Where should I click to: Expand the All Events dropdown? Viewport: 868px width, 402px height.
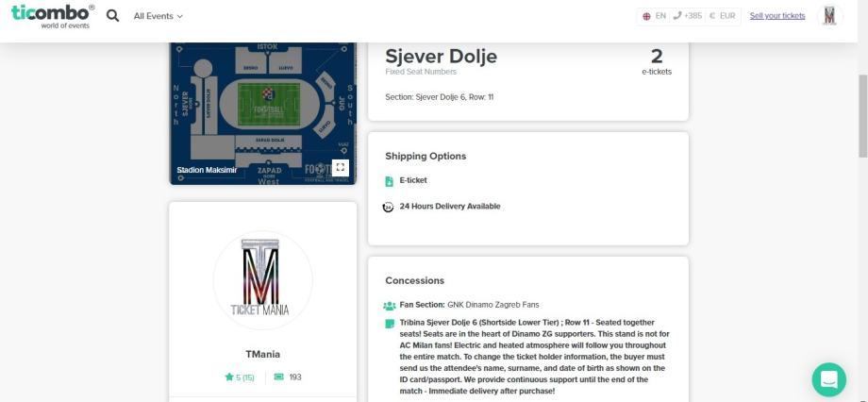tap(158, 16)
